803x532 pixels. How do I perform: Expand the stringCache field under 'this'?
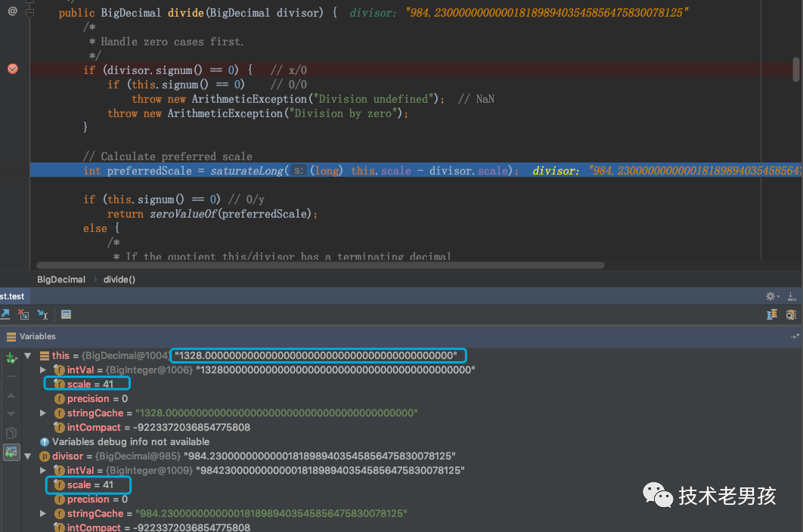click(x=43, y=413)
